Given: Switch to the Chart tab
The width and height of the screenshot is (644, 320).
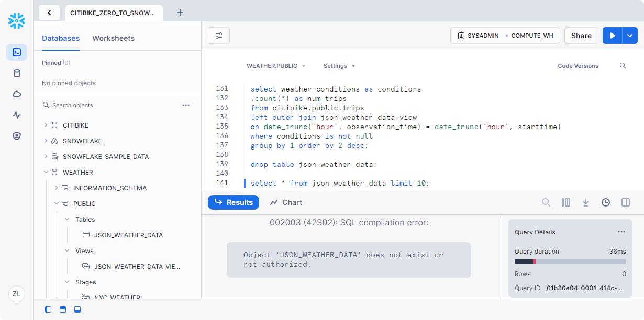Looking at the screenshot, I should (x=286, y=202).
